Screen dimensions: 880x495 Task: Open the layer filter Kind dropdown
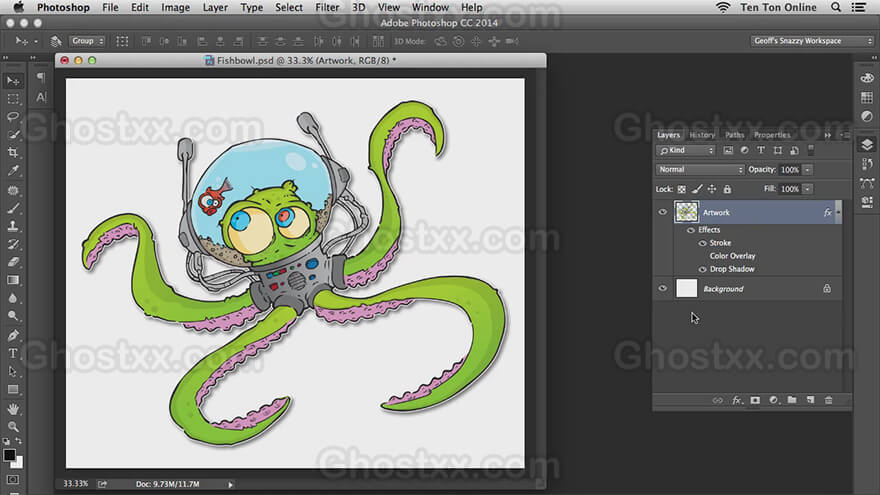tap(685, 150)
